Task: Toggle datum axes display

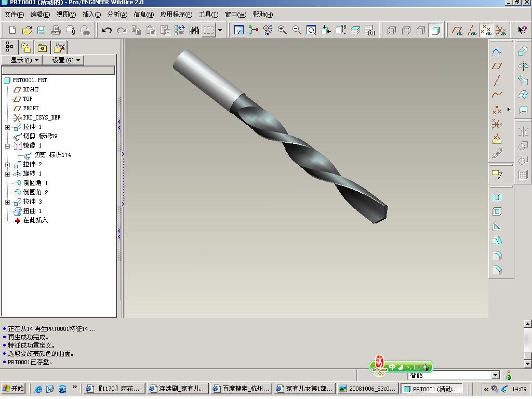Action: point(472,31)
